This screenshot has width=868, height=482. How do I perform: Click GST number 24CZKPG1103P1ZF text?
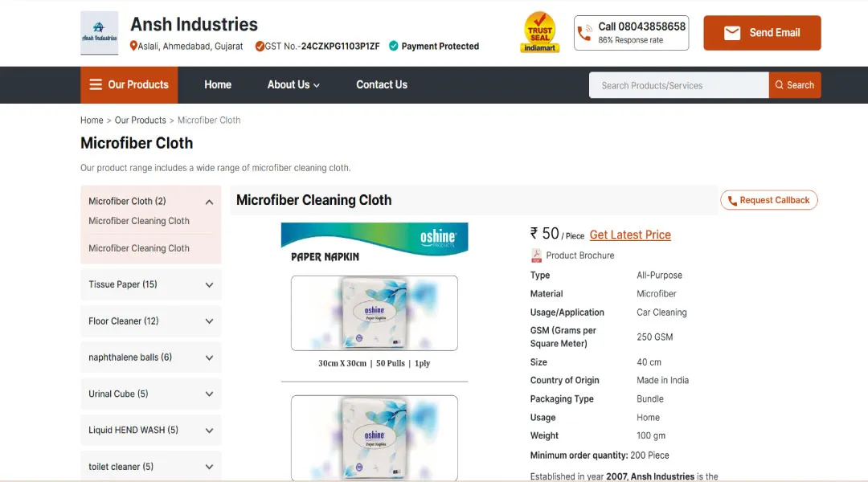pyautogui.click(x=340, y=46)
